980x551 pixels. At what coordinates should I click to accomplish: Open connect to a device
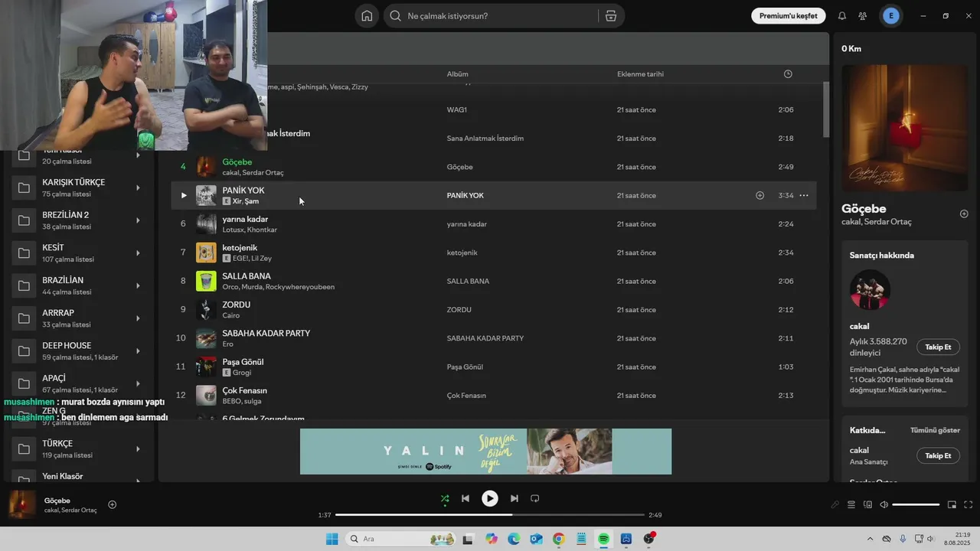click(x=867, y=504)
